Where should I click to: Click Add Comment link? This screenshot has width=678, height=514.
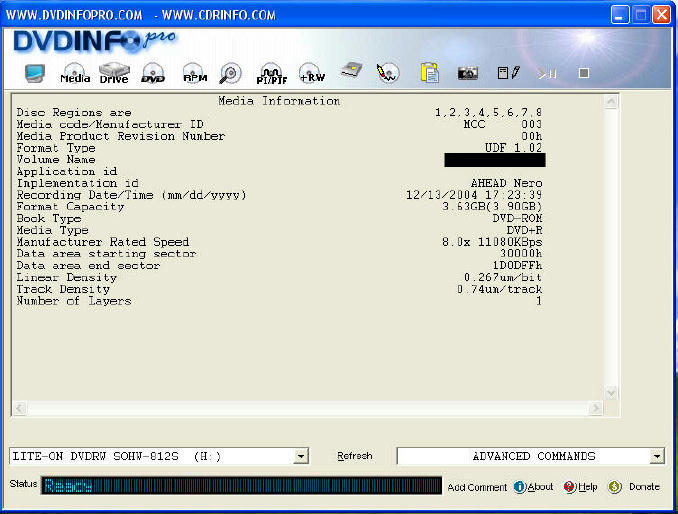click(477, 487)
